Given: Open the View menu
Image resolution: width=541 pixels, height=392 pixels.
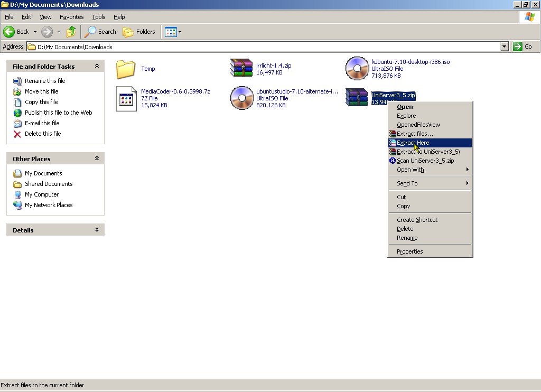Looking at the screenshot, I should pos(45,17).
